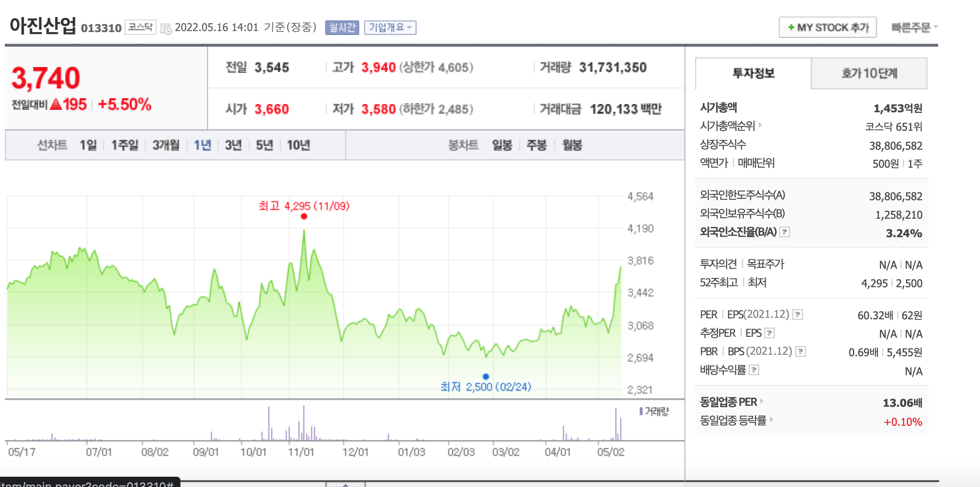Open help icon beside PER EPS(2021.12)
Screen dimensions: 980x487
(798, 314)
